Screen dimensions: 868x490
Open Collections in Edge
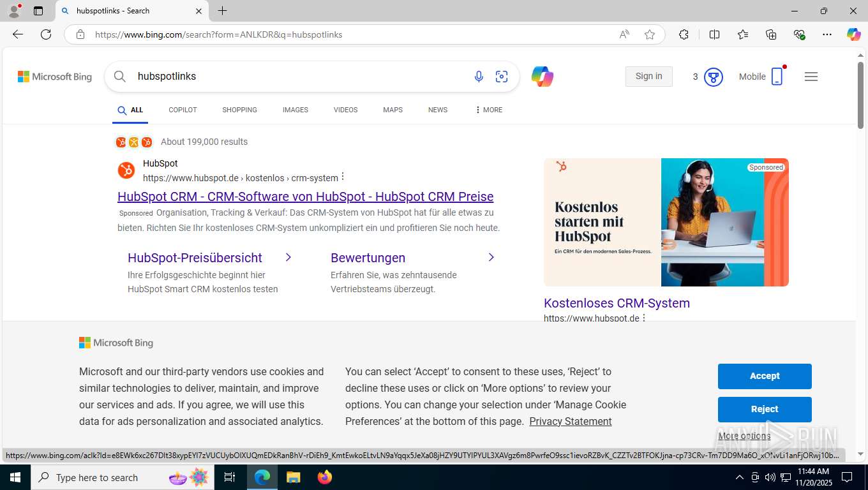pyautogui.click(x=771, y=34)
